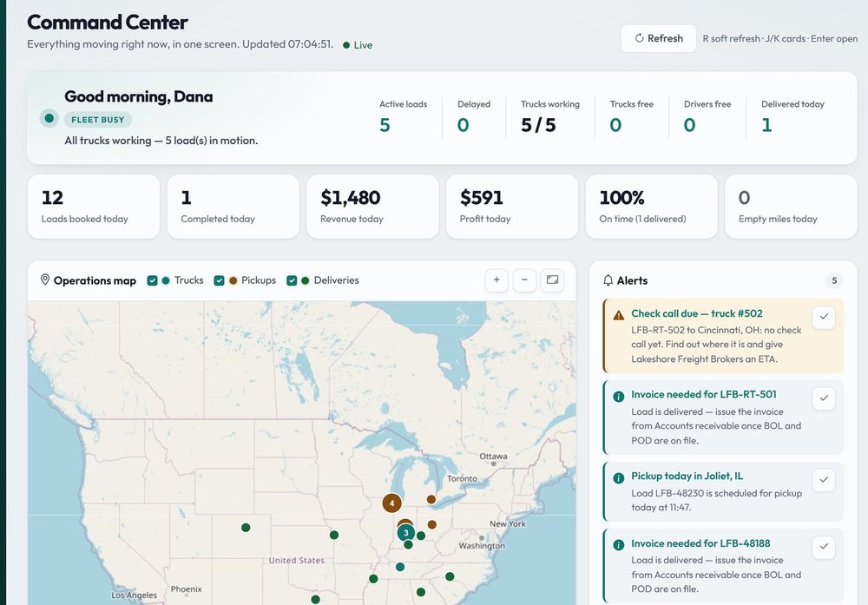Open the Invoice needed for LFB-48188 title

700,543
